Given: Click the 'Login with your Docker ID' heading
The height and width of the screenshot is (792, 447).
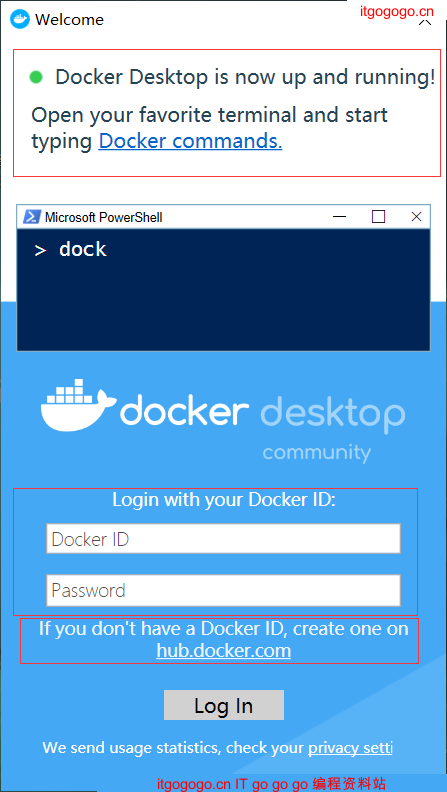Looking at the screenshot, I should pyautogui.click(x=224, y=500).
